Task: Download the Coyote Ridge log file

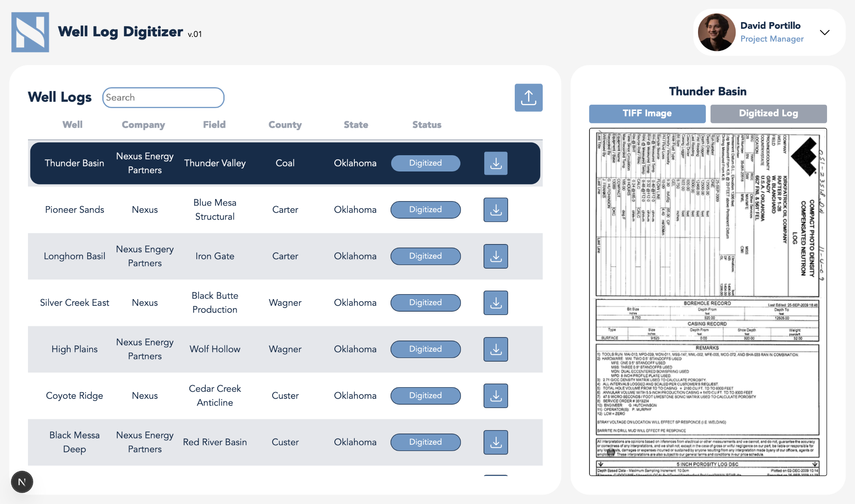Action: 496,396
